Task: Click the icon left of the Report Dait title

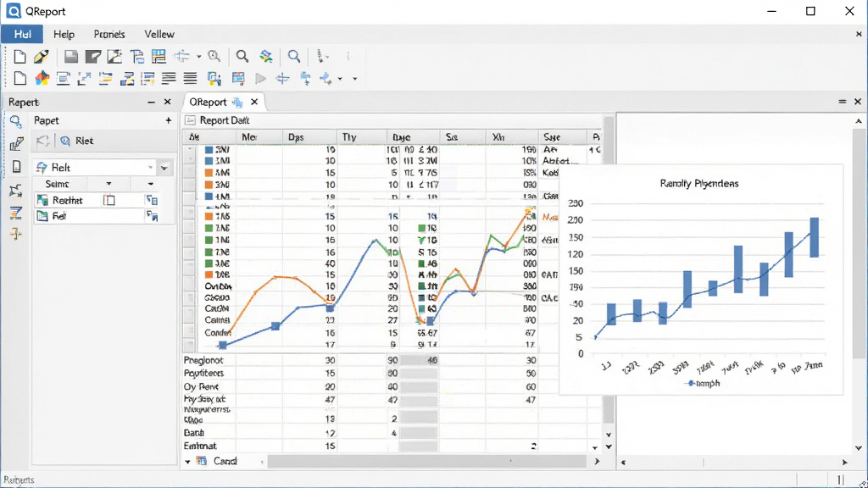Action: (x=191, y=120)
